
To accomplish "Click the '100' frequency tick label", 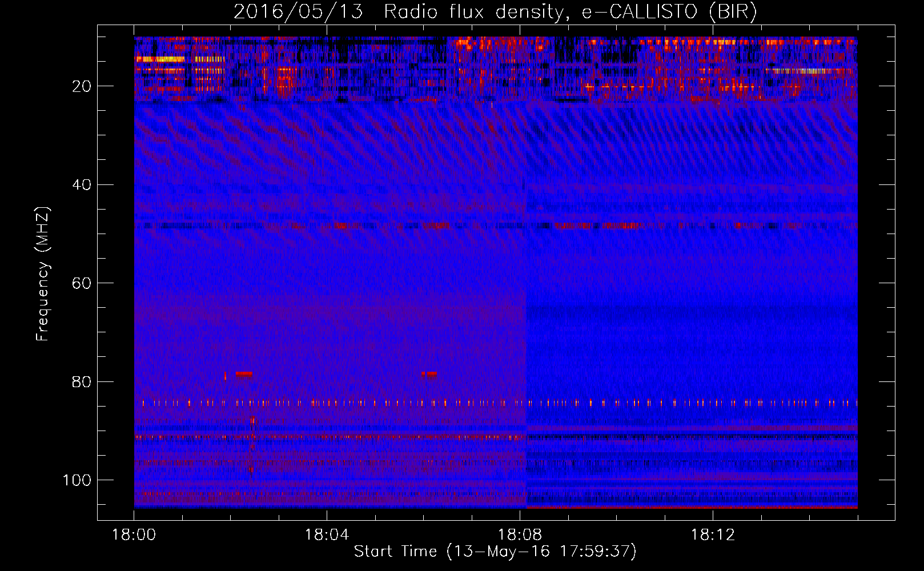I will point(77,480).
